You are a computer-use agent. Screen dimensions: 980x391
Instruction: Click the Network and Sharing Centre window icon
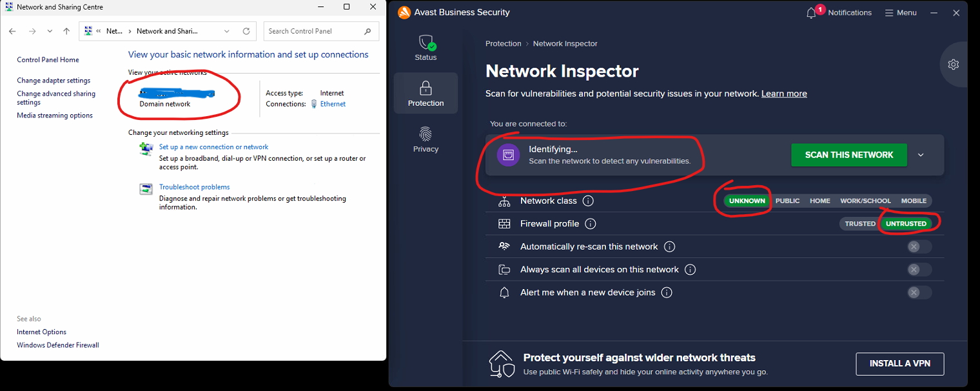point(9,7)
